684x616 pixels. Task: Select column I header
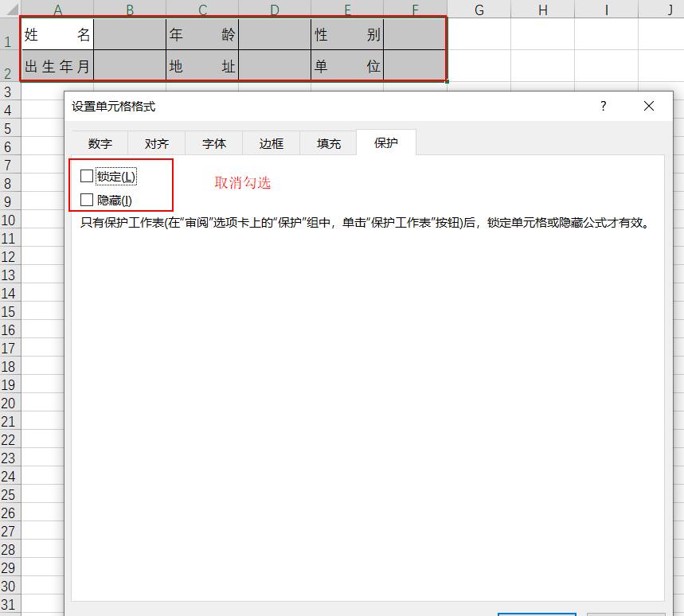point(606,9)
